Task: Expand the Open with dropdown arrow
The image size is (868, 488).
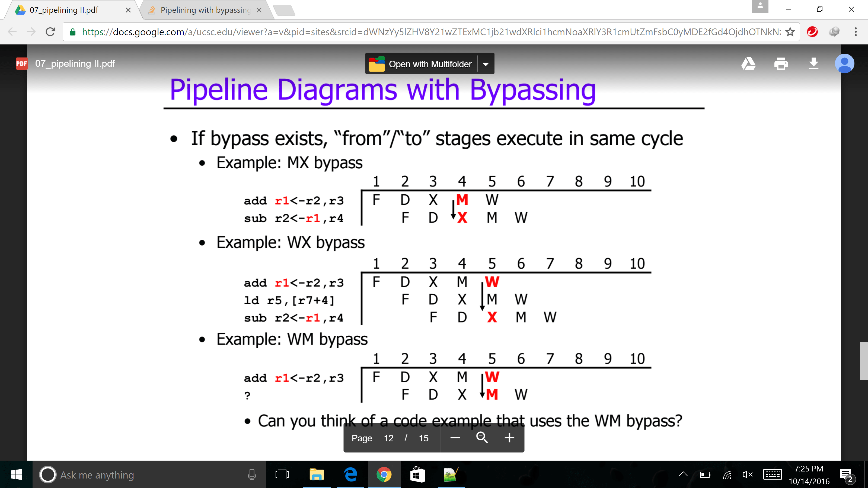Action: point(486,64)
